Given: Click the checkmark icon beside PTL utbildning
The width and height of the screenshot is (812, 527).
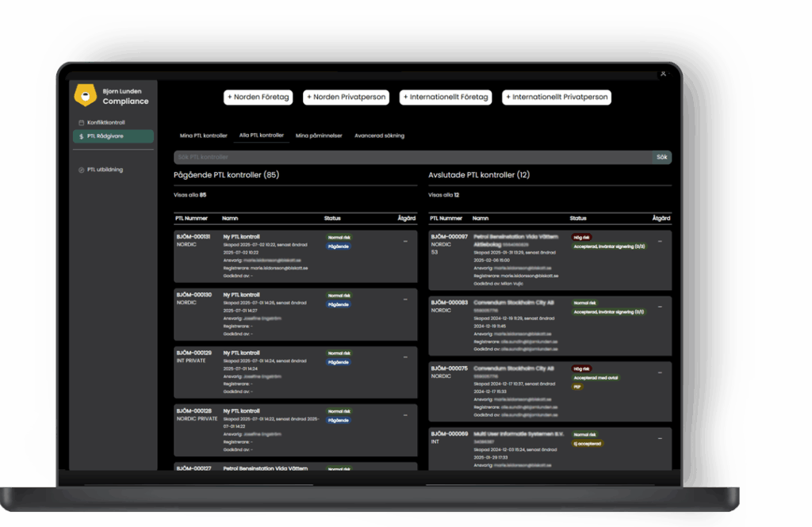Looking at the screenshot, I should (x=81, y=170).
